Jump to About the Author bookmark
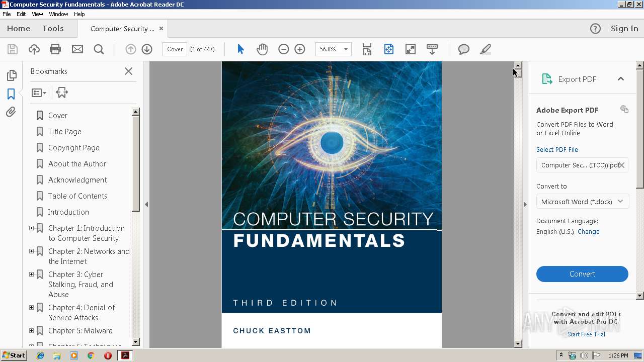Image resolution: width=644 pixels, height=362 pixels. (77, 164)
